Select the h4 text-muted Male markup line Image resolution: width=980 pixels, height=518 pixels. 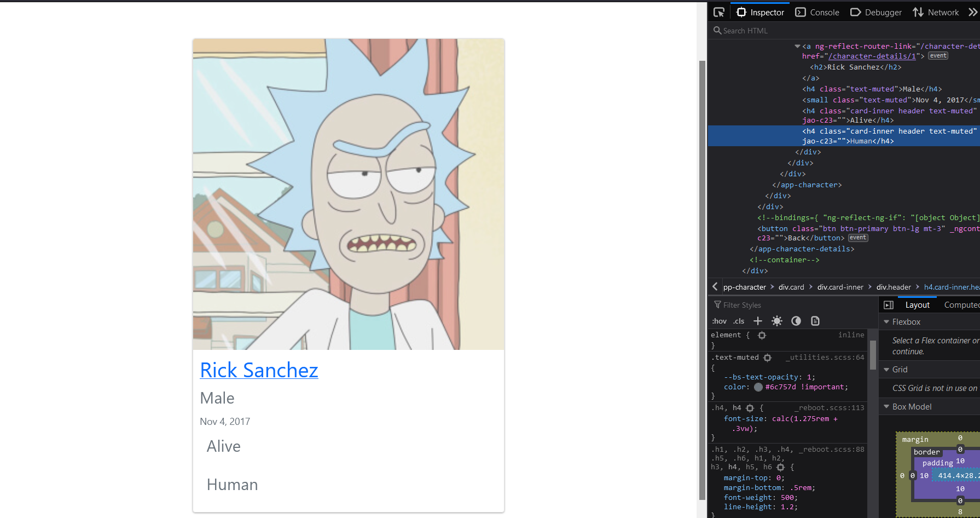click(x=872, y=89)
